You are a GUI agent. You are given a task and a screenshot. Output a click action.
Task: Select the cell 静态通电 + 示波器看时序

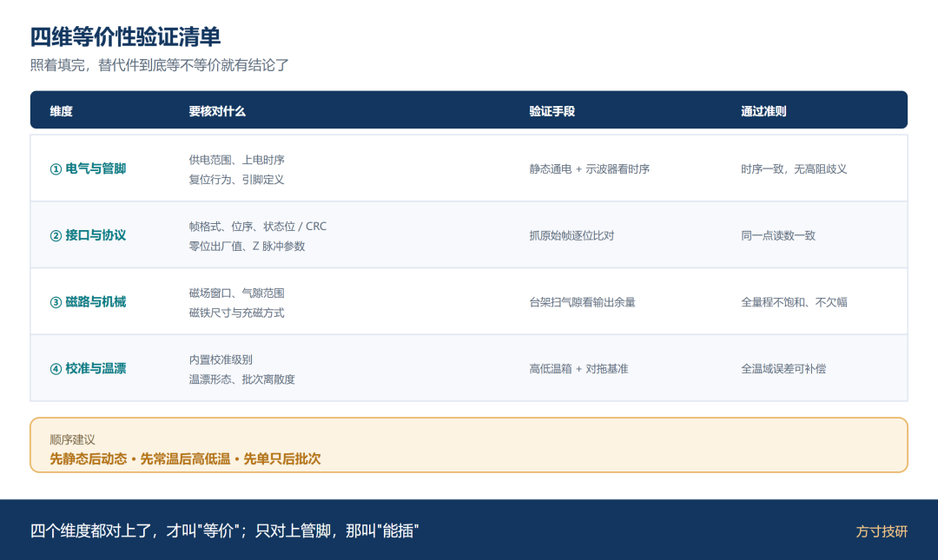(x=589, y=169)
